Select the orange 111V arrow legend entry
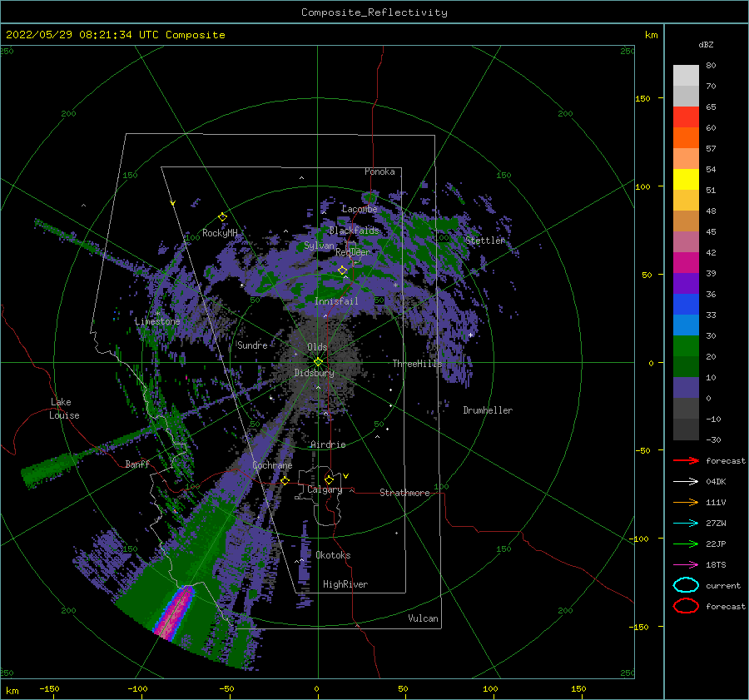749x700 pixels. (x=686, y=502)
